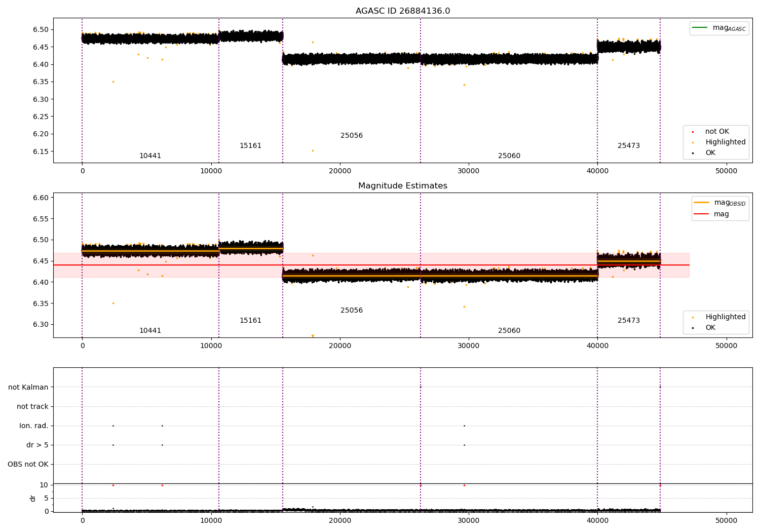The image size is (760, 532).
Task: Click the "AGASC ID 26884136.0" figure title
Action: [403, 11]
